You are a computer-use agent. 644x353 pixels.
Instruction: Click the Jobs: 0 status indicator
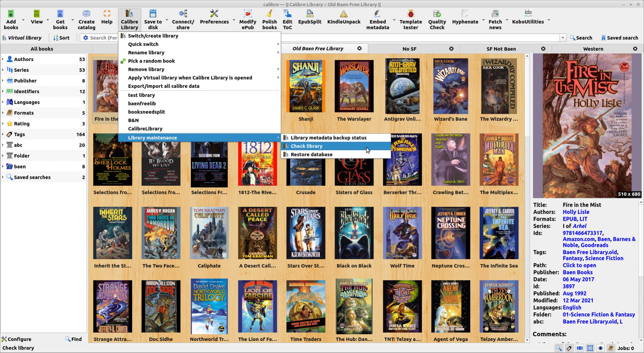coord(626,348)
